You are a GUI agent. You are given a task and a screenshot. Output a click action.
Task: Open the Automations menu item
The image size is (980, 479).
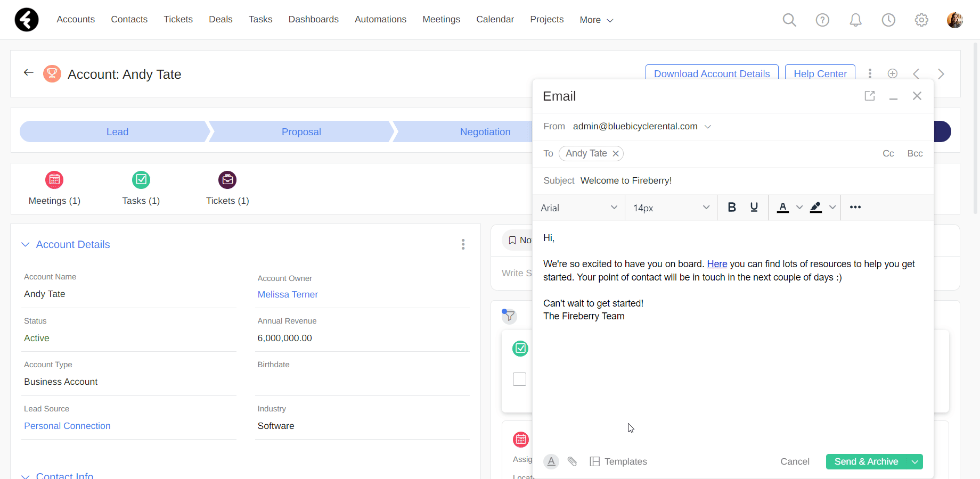tap(381, 19)
